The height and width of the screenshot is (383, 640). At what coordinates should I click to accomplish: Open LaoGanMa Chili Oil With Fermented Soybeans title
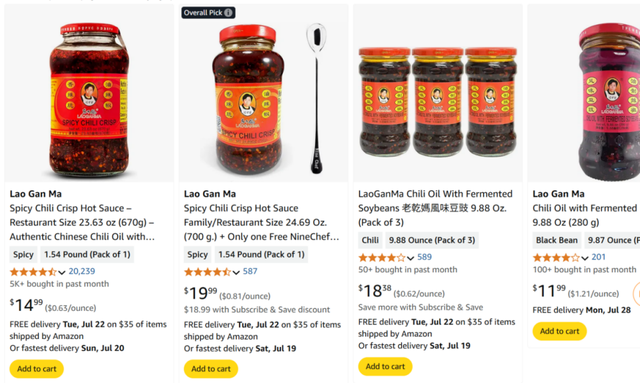pyautogui.click(x=435, y=208)
